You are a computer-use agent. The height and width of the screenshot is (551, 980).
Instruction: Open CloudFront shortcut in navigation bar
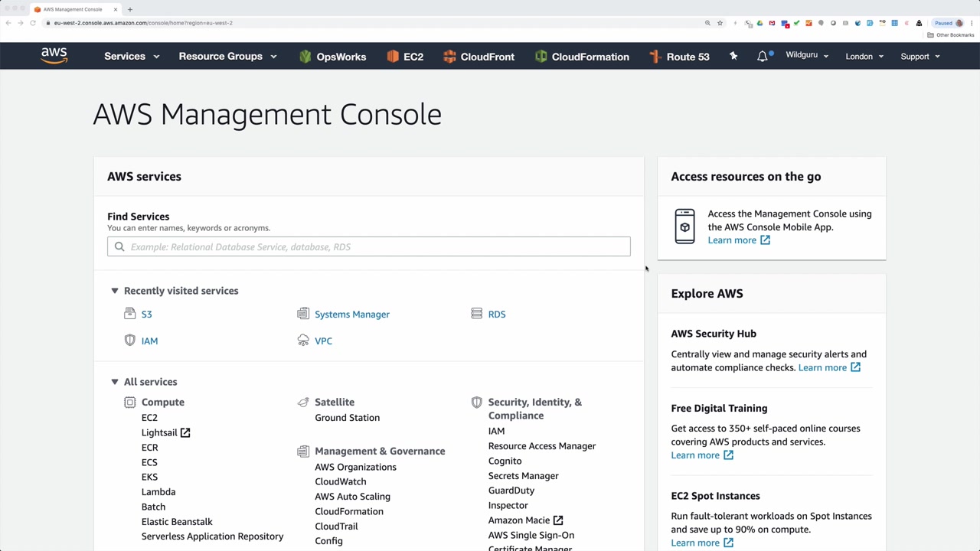point(479,57)
